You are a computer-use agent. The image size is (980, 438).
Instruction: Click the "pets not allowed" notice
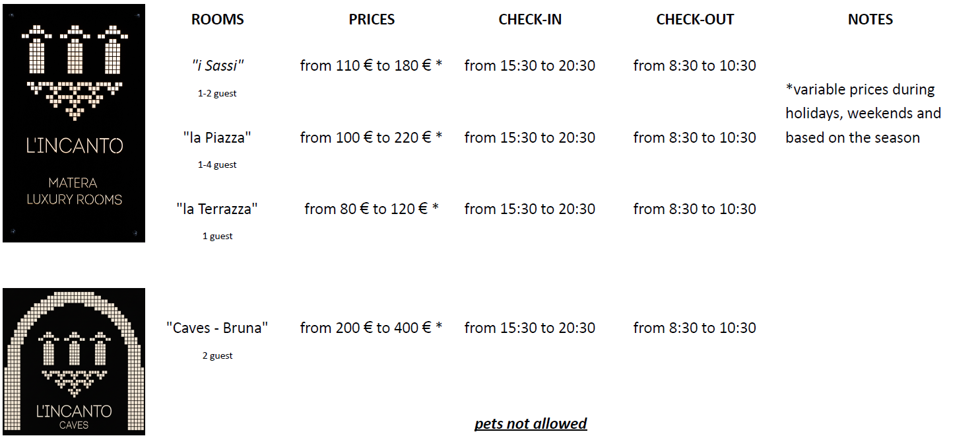pos(531,423)
